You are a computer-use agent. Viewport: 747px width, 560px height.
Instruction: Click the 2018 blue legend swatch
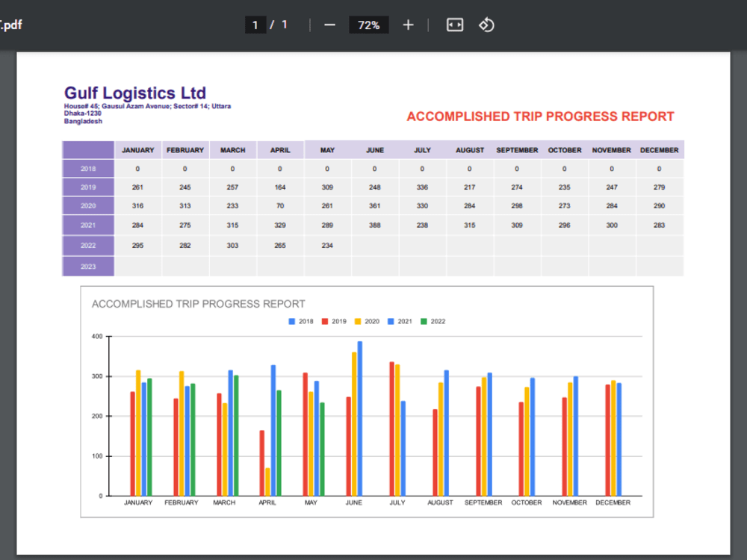(292, 321)
